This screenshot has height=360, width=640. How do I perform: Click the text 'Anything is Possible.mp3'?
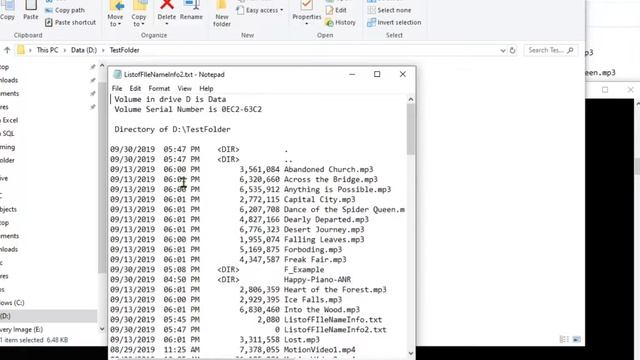tap(338, 189)
